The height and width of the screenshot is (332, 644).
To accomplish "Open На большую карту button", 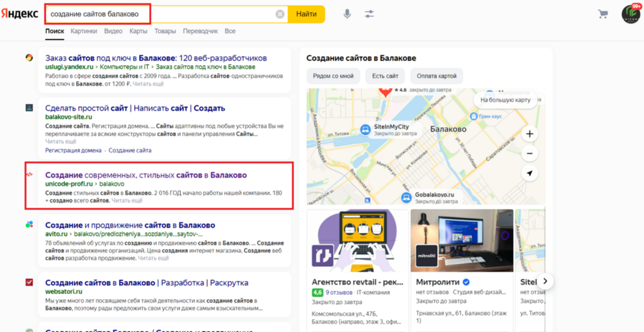I will [x=505, y=100].
